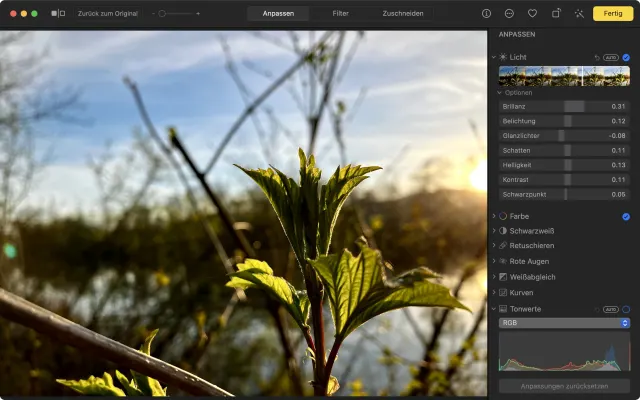Click the more options ellipsis icon
The image size is (640, 400).
[x=510, y=14]
